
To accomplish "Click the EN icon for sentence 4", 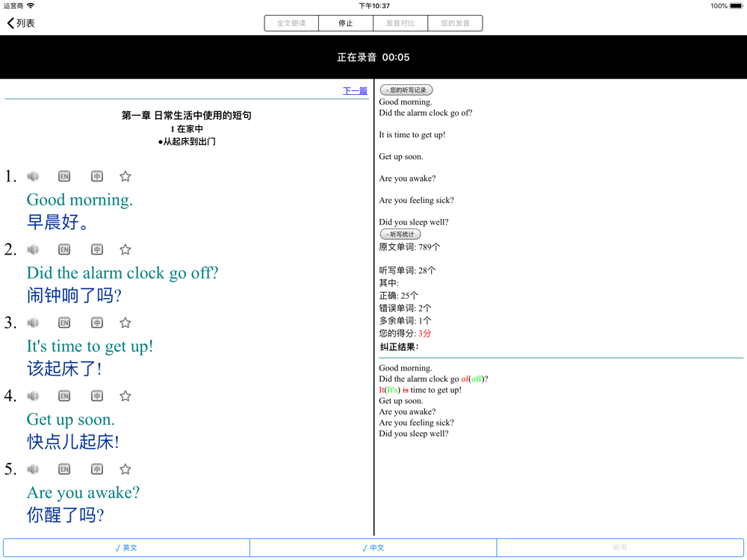I will point(64,396).
